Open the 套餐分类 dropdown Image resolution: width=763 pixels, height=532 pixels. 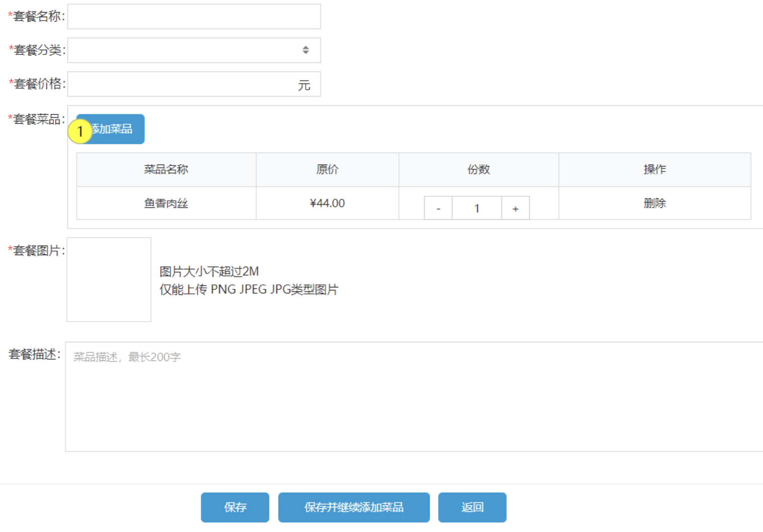click(x=194, y=50)
